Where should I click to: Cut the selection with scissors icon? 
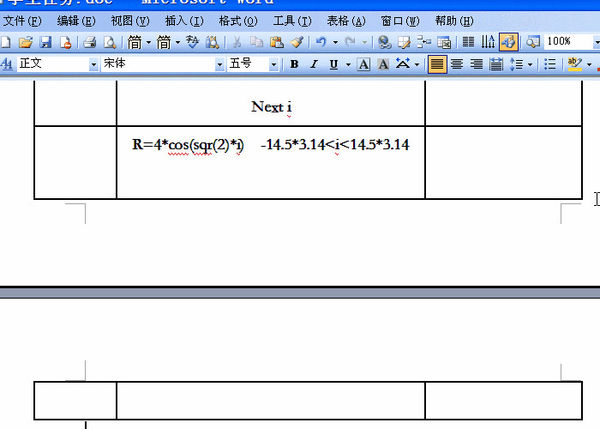pyautogui.click(x=237, y=42)
